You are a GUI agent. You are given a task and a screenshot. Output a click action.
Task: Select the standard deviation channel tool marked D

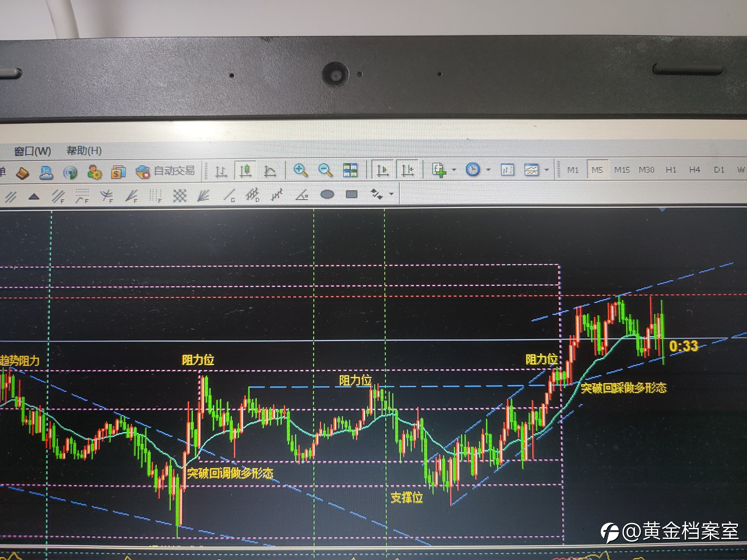point(253,195)
